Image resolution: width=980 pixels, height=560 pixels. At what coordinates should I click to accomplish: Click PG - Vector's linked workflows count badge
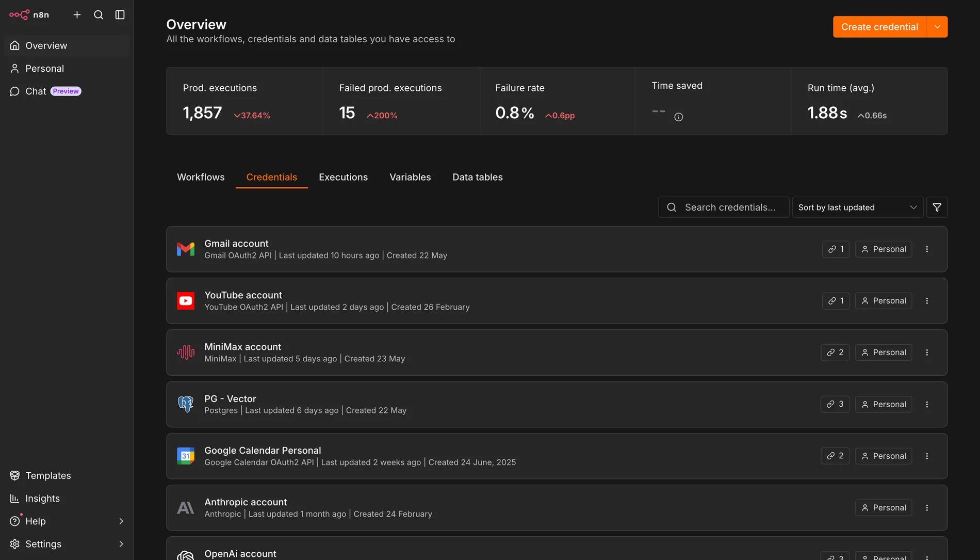coord(835,405)
